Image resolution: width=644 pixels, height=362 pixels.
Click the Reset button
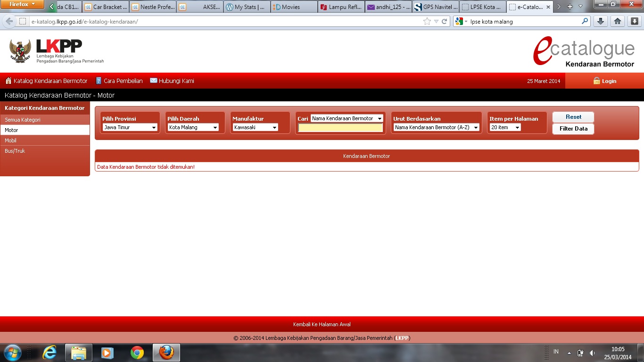coord(573,117)
